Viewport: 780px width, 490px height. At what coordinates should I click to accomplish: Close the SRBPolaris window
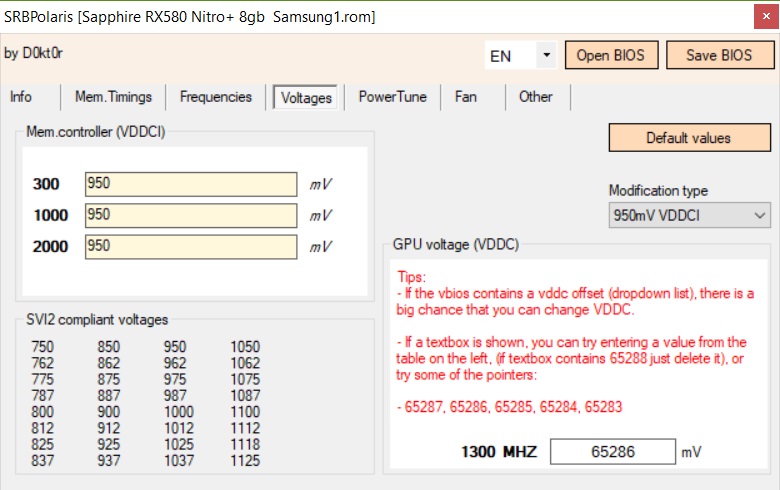pos(766,17)
